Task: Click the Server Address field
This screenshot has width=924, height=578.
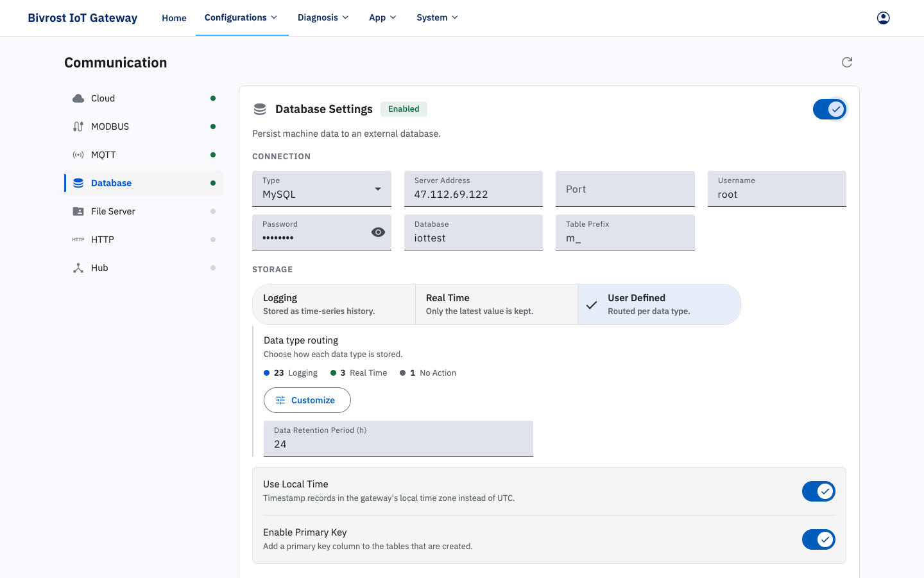Action: coord(474,189)
